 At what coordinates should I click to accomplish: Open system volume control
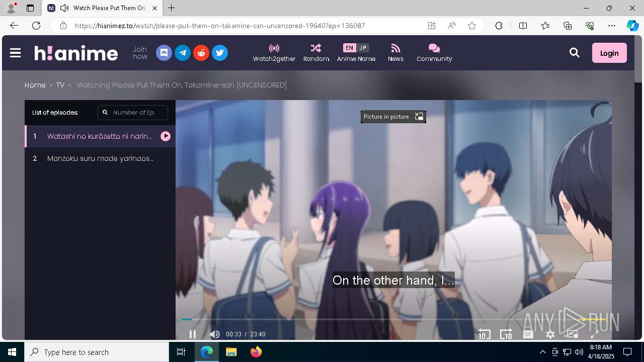point(579,352)
